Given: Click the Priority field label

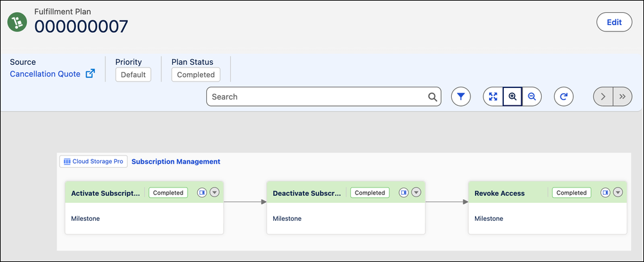Looking at the screenshot, I should coord(129,62).
